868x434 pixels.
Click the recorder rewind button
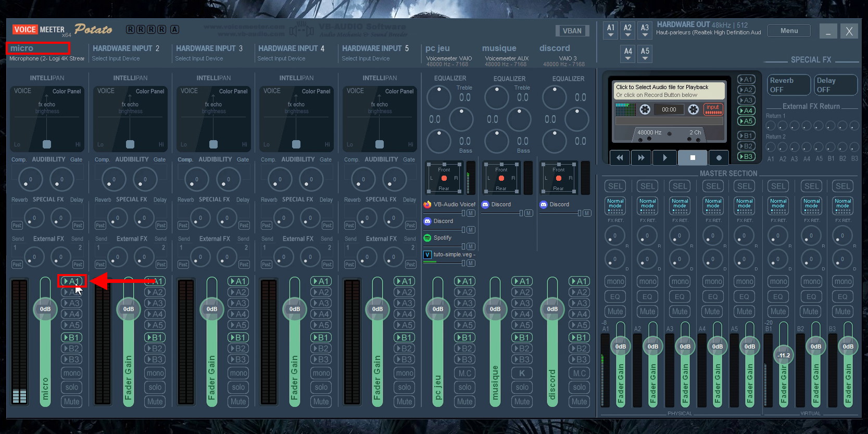coord(619,158)
